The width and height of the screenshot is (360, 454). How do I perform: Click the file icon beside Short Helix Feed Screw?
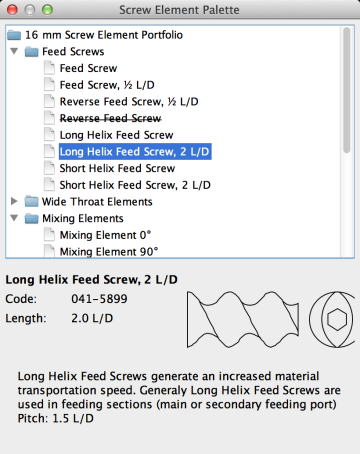[49, 168]
